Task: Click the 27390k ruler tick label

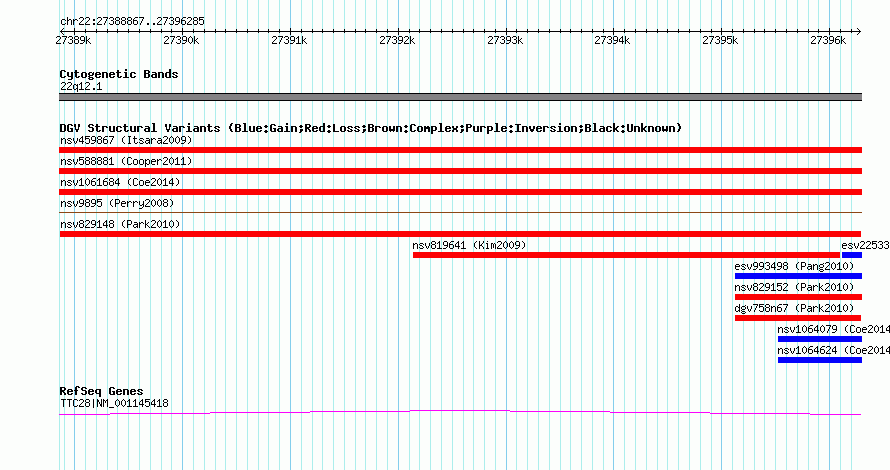Action: tap(181, 40)
